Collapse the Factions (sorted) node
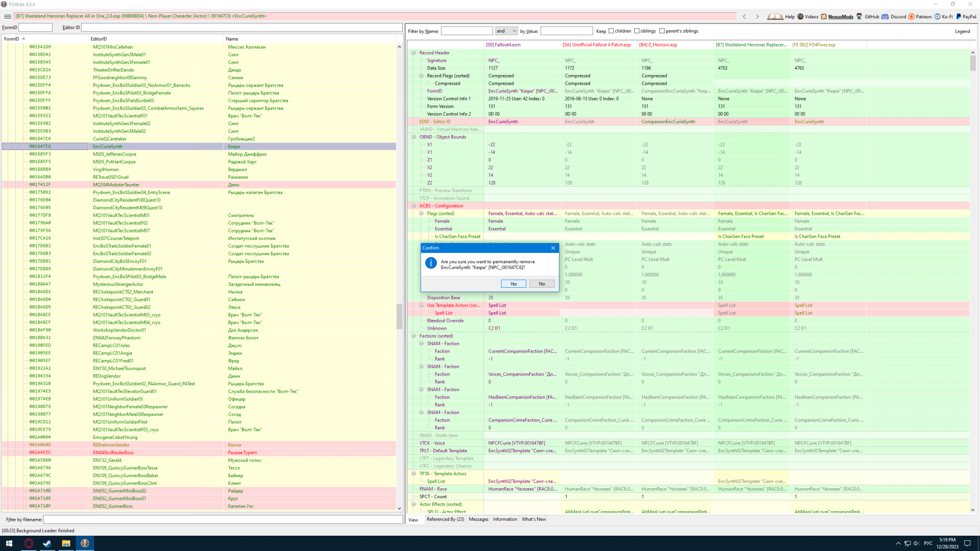The width and height of the screenshot is (980, 551). 414,336
